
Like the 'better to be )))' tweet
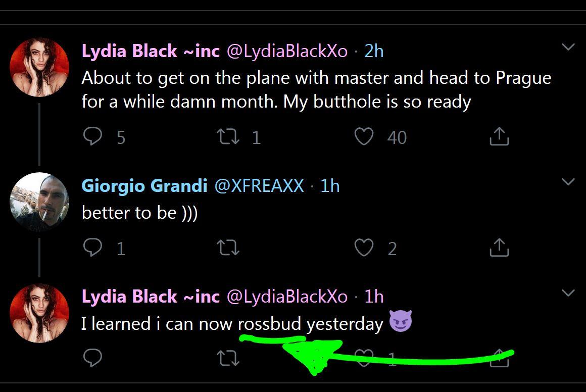point(364,248)
